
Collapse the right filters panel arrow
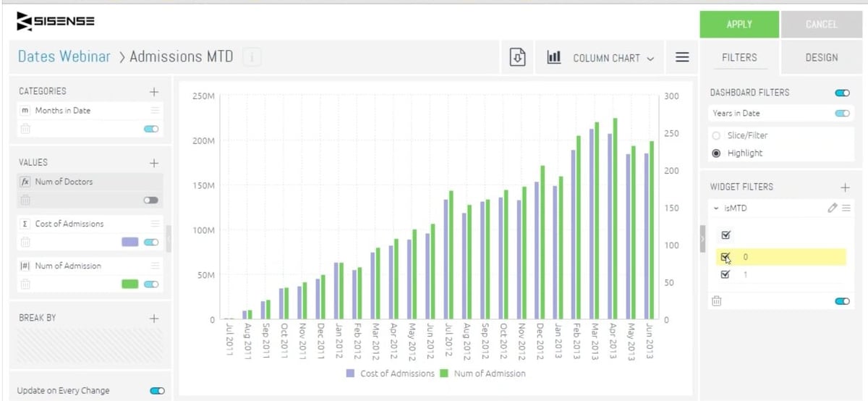coord(702,239)
